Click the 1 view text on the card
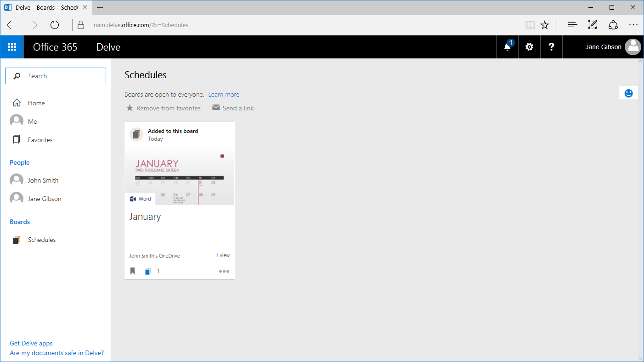This screenshot has height=362, width=644. [223, 255]
